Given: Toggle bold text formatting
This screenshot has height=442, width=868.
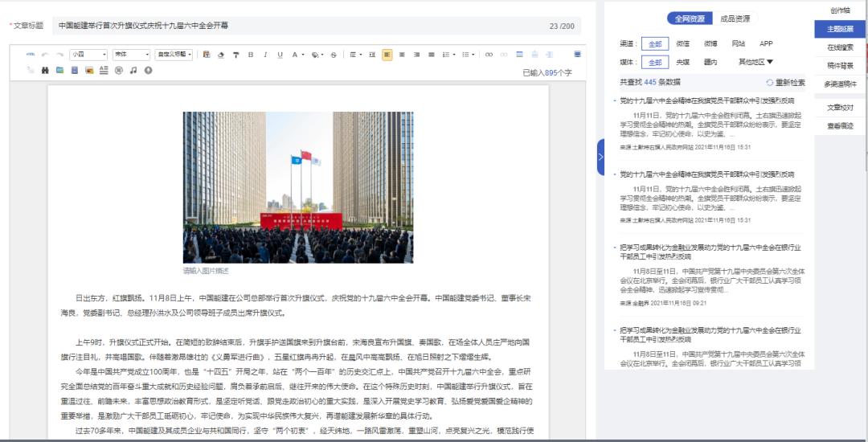Looking at the screenshot, I should tap(251, 55).
